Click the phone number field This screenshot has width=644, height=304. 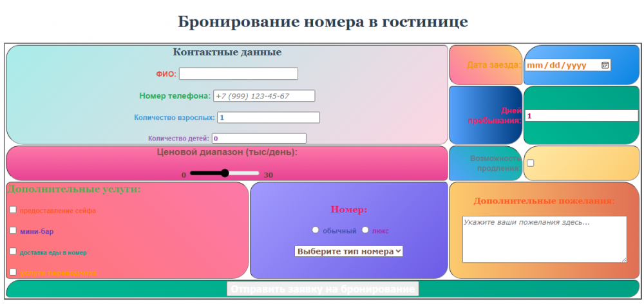(264, 96)
